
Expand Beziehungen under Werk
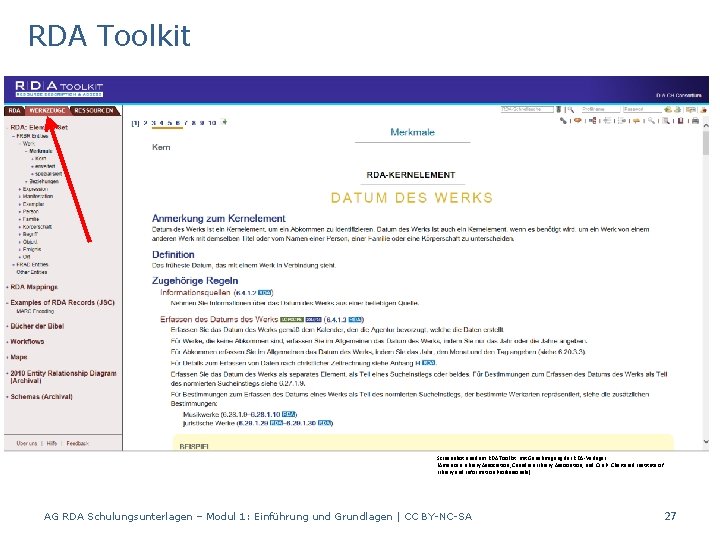coord(26,181)
